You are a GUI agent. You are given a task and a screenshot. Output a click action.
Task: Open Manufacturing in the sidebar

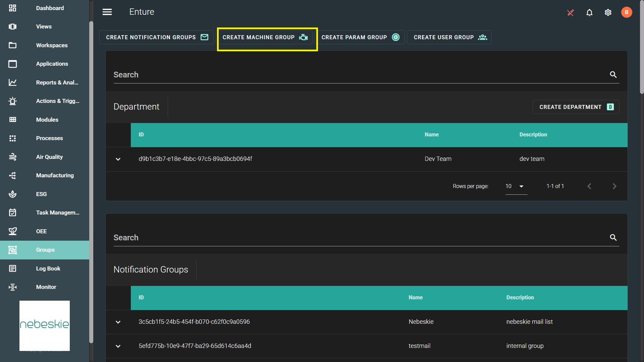(x=55, y=175)
